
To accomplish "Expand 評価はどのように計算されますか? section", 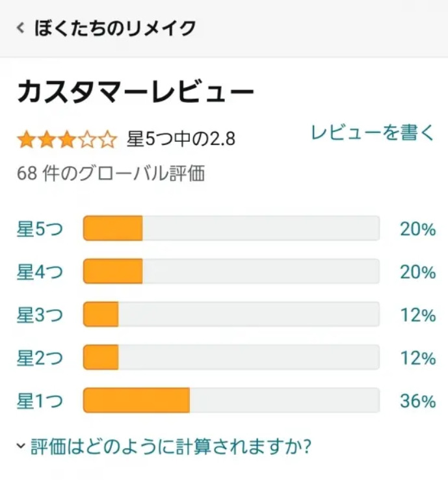I will [165, 447].
